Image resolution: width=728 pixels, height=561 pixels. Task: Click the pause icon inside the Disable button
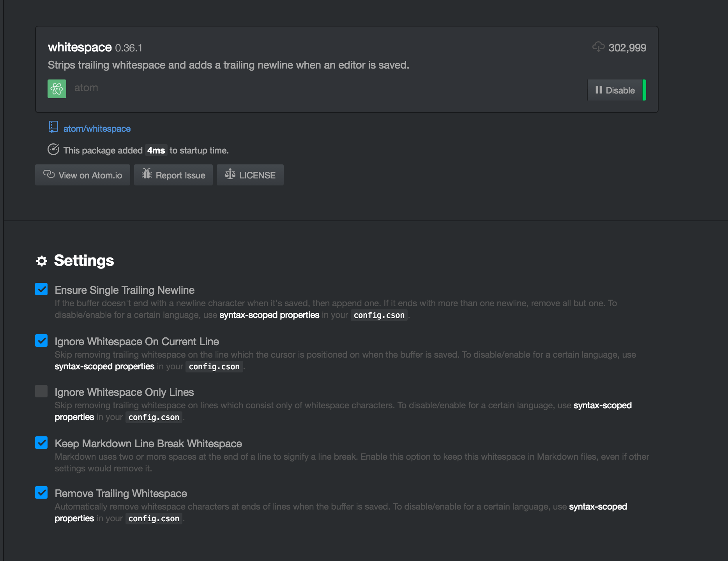click(x=599, y=90)
